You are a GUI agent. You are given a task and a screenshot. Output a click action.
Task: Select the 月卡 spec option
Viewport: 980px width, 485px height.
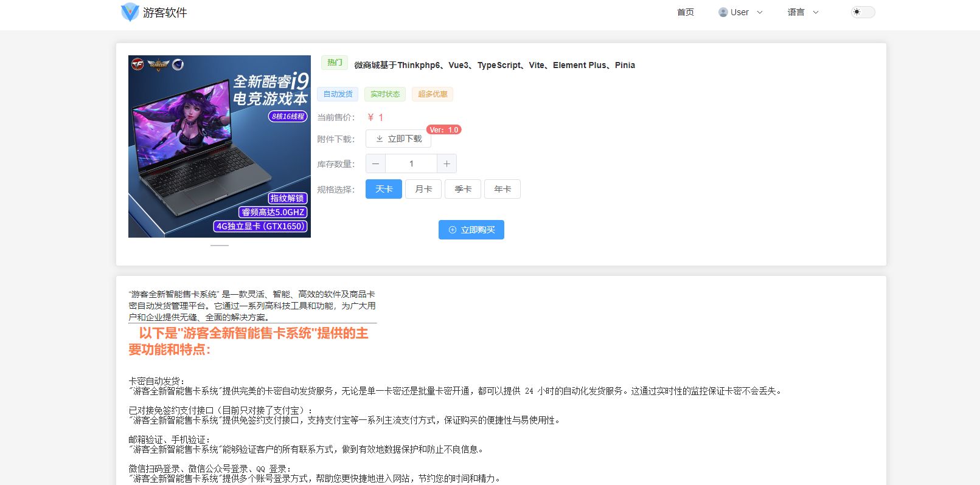pos(423,189)
